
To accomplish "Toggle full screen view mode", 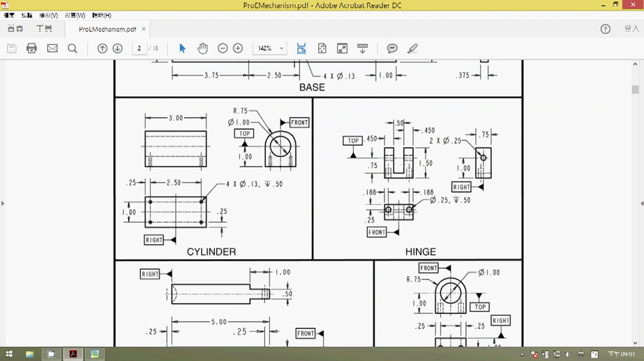I will pos(342,49).
